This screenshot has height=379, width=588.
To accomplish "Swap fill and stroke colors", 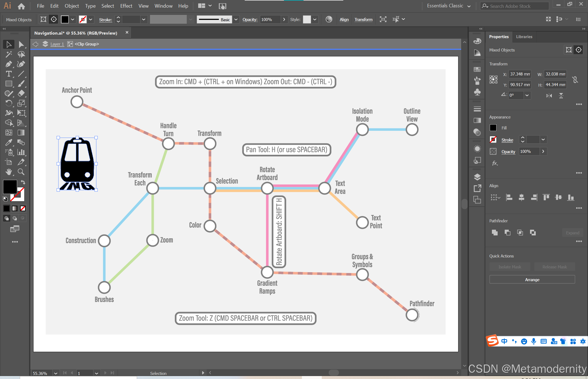I will [23, 182].
